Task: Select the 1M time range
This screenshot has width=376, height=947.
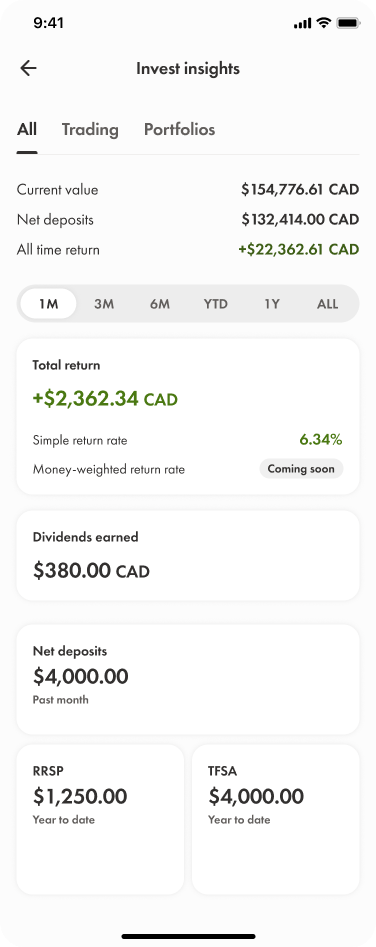Action: coord(48,304)
